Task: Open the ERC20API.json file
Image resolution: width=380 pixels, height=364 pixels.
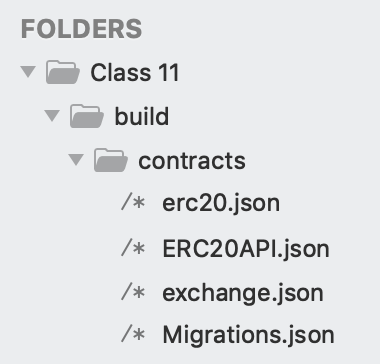Action: pos(246,249)
